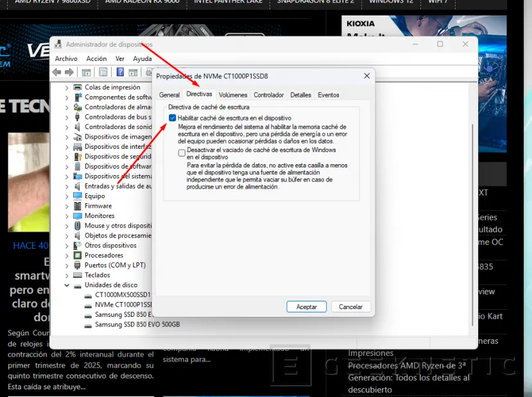
Task: Select the Dispositivos del sistema icon
Action: (78, 176)
